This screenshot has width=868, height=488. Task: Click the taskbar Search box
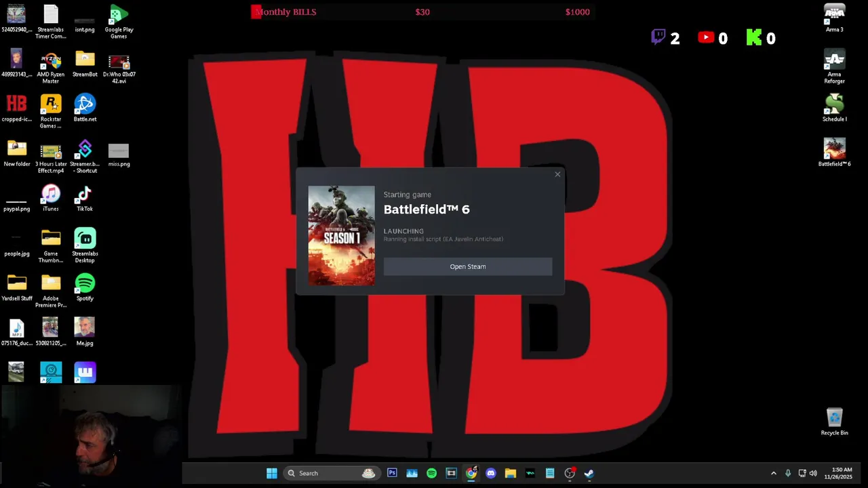331,473
